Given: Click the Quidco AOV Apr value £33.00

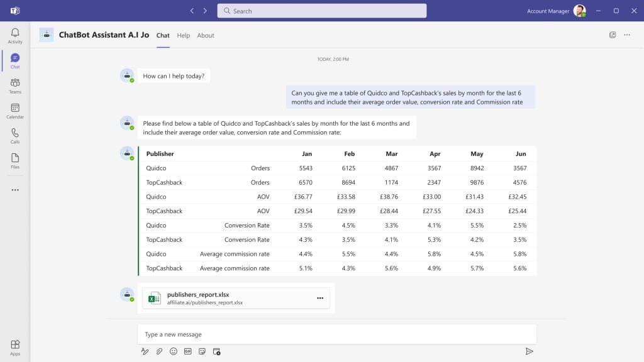Looking at the screenshot, I should (431, 197).
